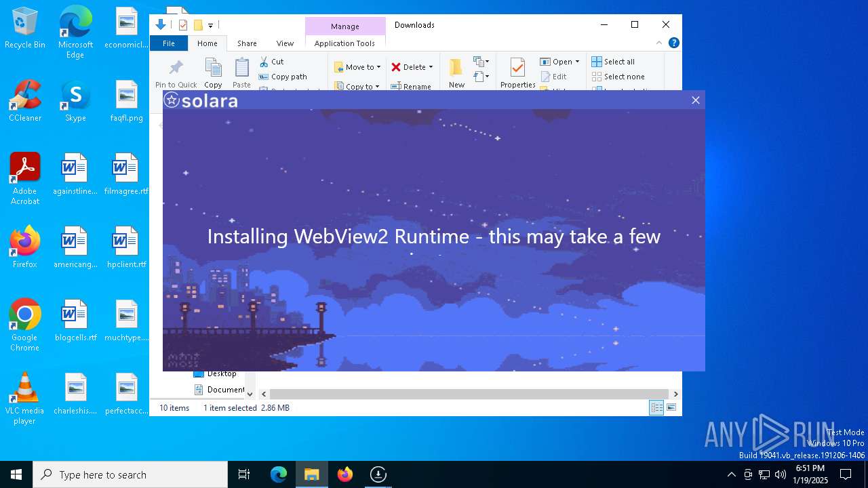The image size is (868, 488).
Task: Open Customize Quick Access Toolbar dropdown
Action: click(x=210, y=26)
